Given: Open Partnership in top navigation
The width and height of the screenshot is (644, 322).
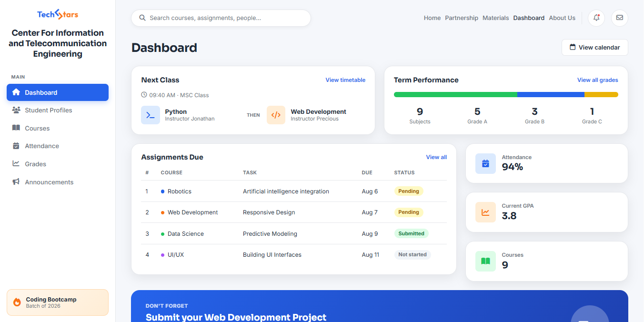Looking at the screenshot, I should pyautogui.click(x=462, y=18).
